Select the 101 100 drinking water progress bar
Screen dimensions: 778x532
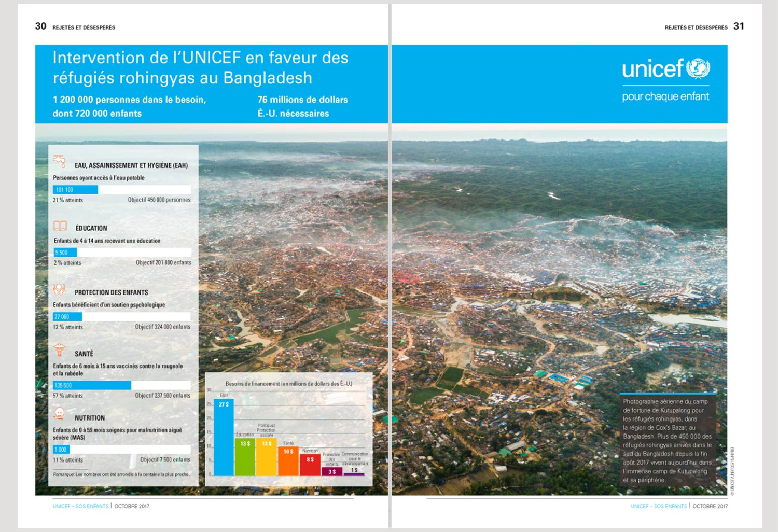[x=122, y=190]
